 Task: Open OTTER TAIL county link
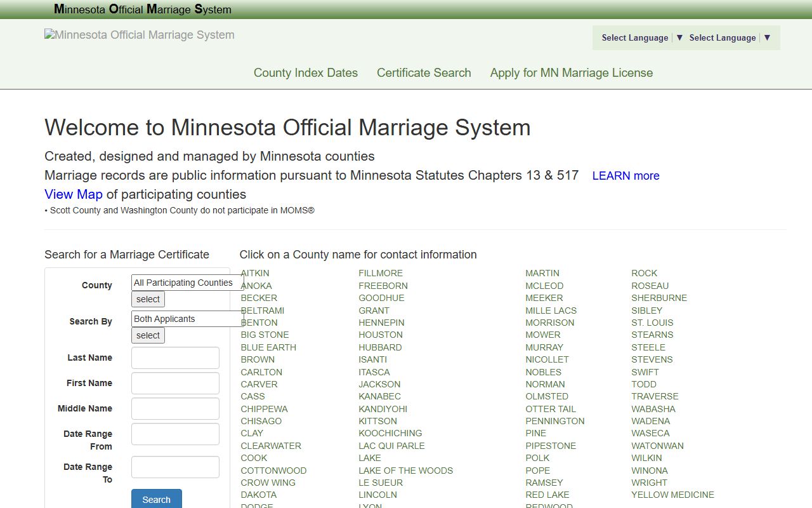coord(551,409)
